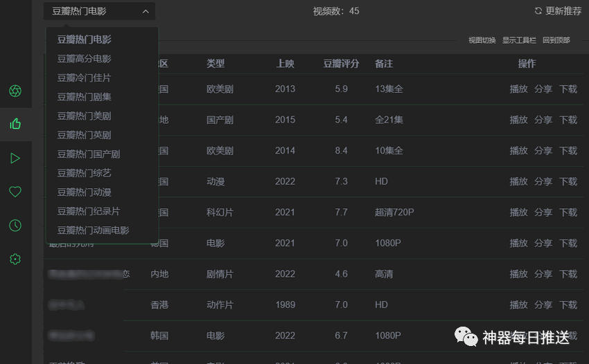Click 播放 in the 10集全 row

point(519,150)
